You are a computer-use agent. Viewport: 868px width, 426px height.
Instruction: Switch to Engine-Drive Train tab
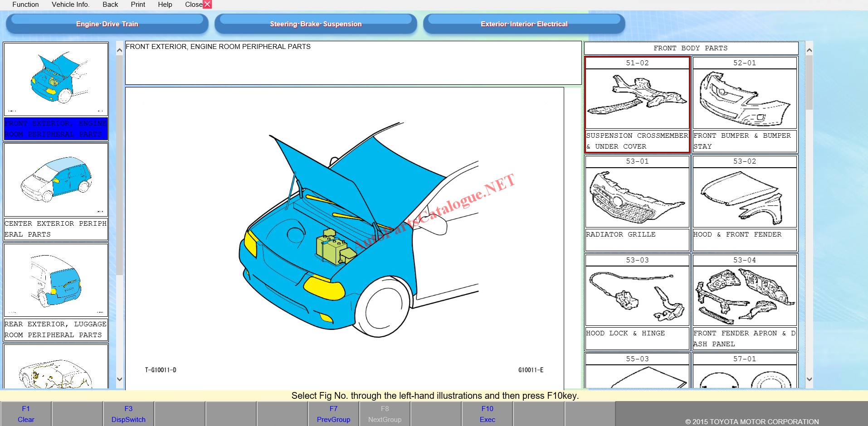point(107,24)
